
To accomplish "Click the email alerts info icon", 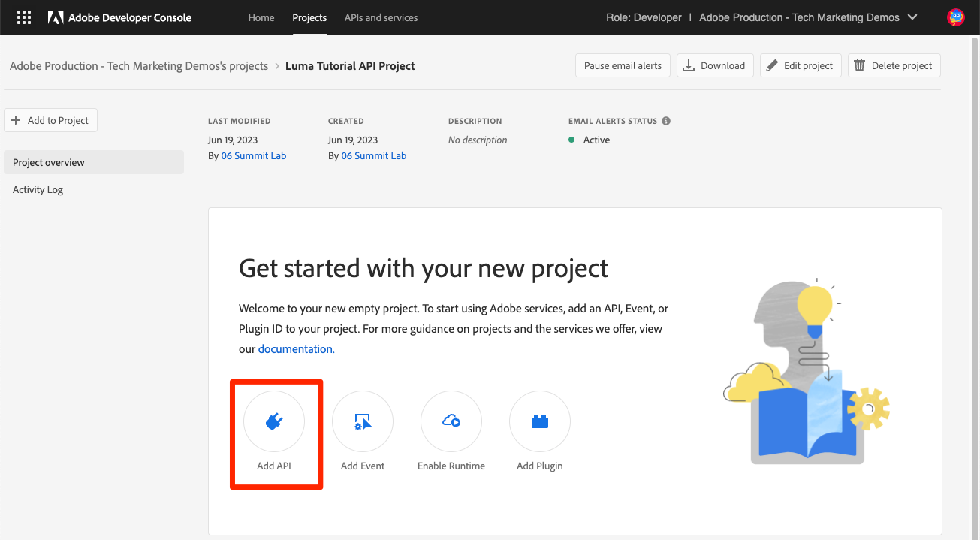I will [x=666, y=121].
